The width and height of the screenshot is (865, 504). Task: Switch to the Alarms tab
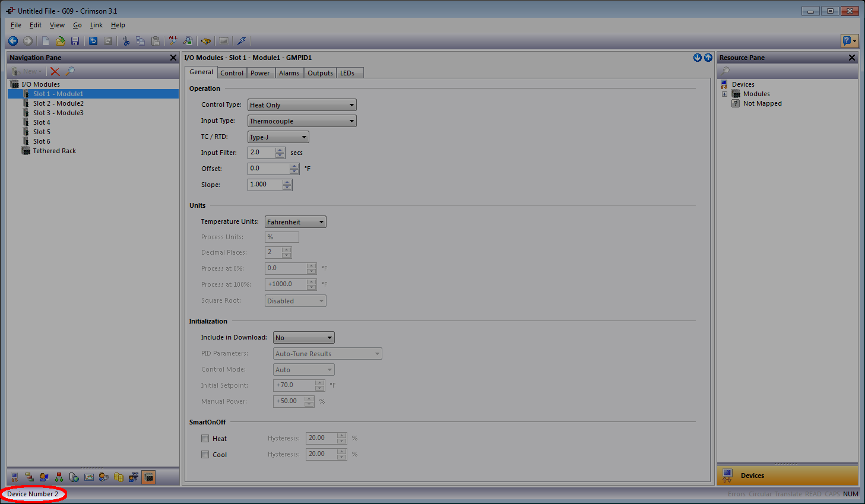pos(289,73)
